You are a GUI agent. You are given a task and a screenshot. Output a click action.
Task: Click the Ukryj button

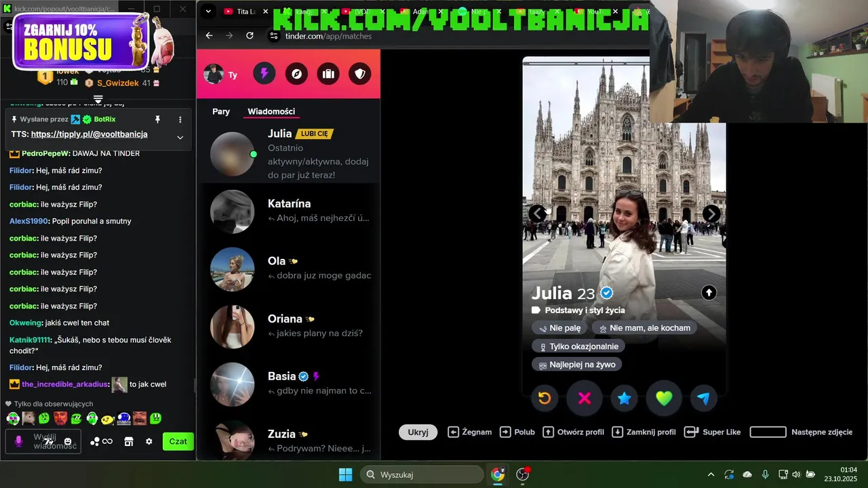click(x=418, y=432)
